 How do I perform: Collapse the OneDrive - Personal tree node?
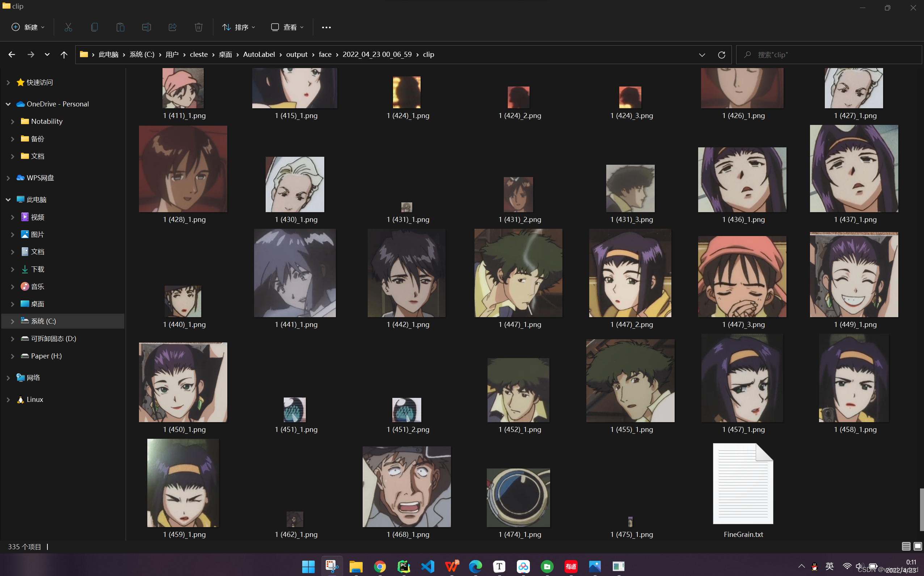coord(8,104)
